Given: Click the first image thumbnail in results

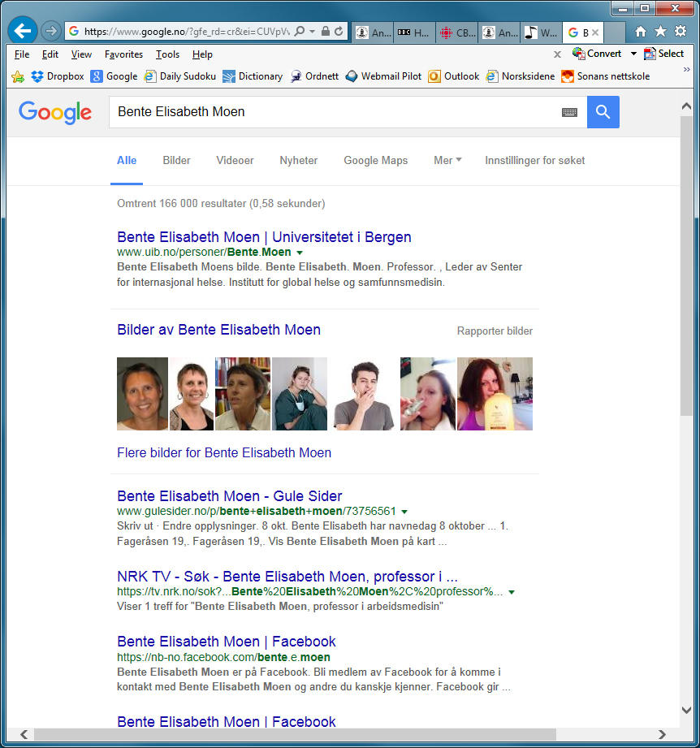Looking at the screenshot, I should (142, 394).
